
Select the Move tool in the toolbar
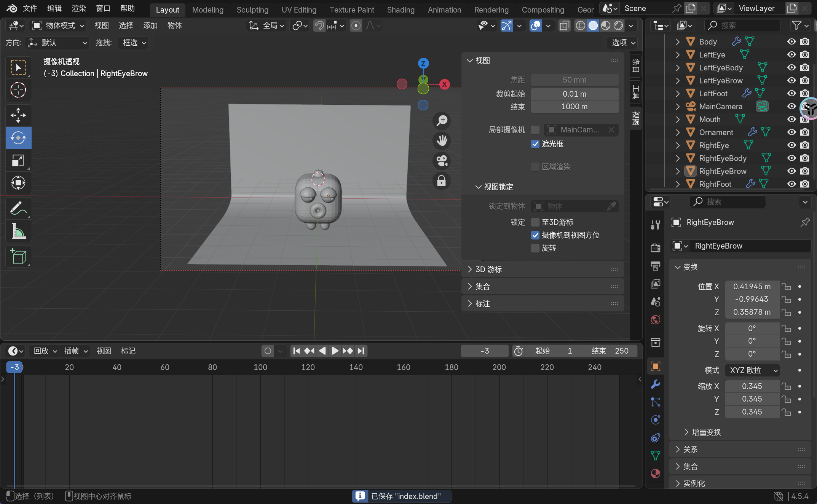point(18,115)
